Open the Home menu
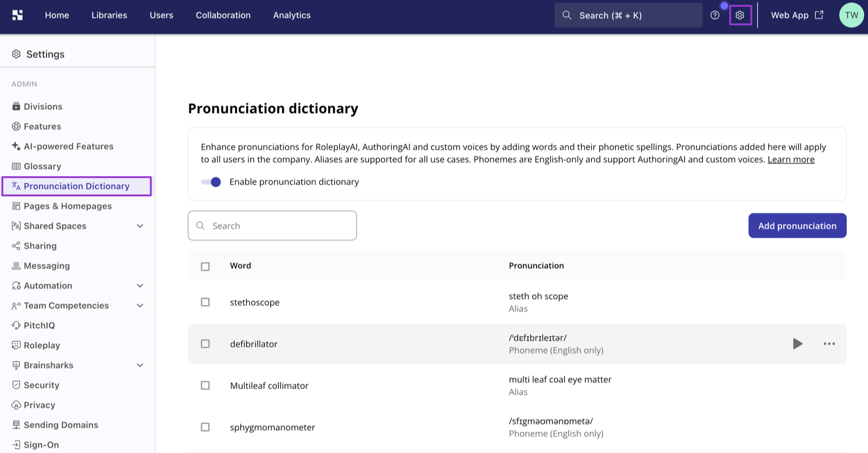 (57, 15)
